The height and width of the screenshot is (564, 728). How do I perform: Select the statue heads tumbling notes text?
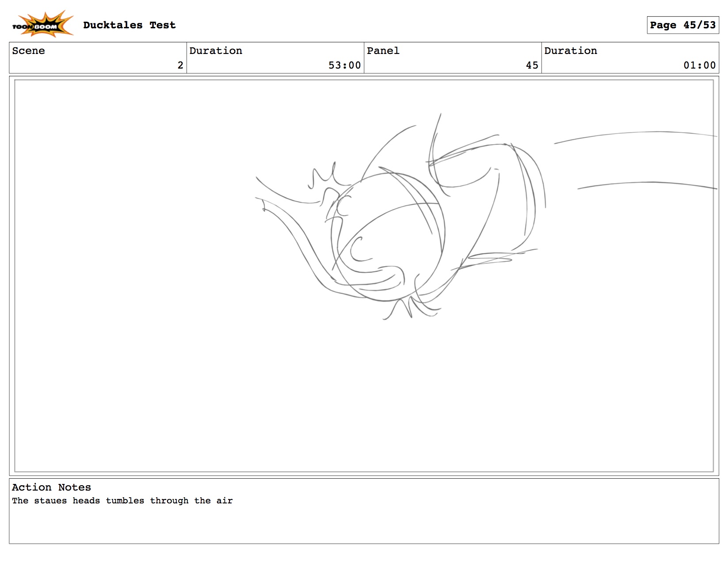(122, 501)
